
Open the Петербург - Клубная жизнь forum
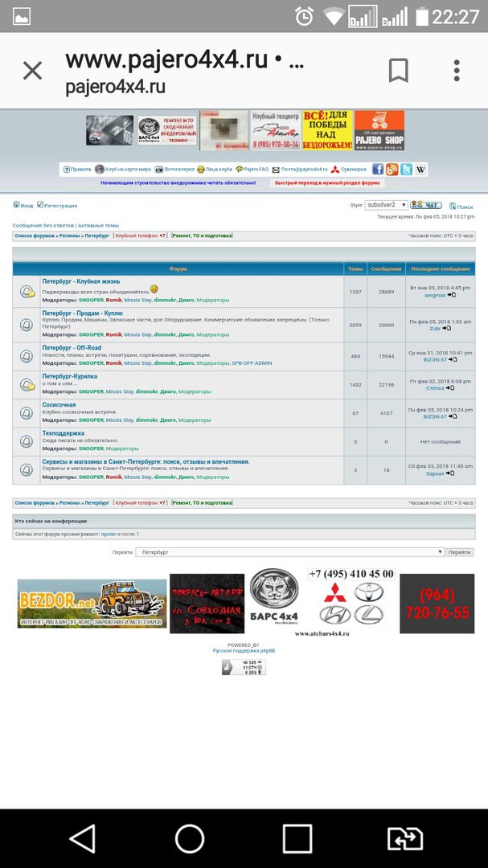80,281
